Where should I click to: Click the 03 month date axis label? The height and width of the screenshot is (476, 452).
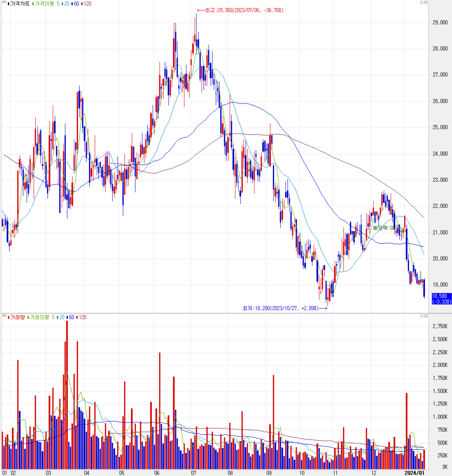[48, 473]
